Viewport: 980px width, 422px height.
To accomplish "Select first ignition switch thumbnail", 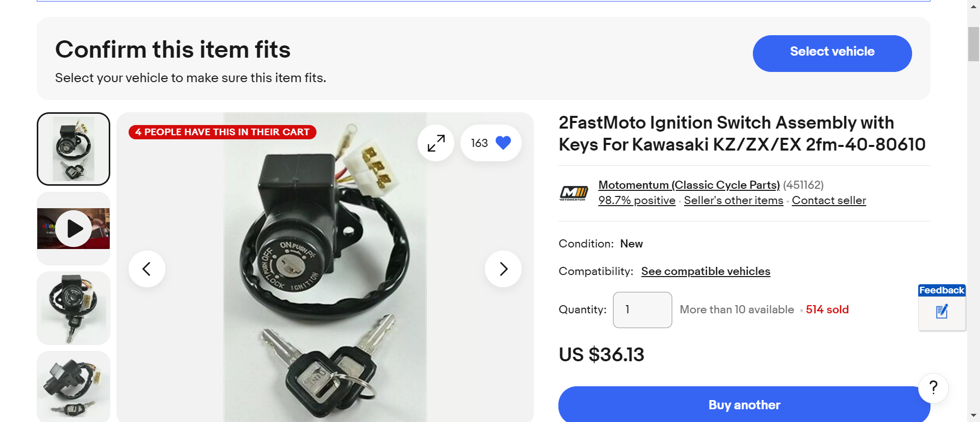I will point(73,149).
